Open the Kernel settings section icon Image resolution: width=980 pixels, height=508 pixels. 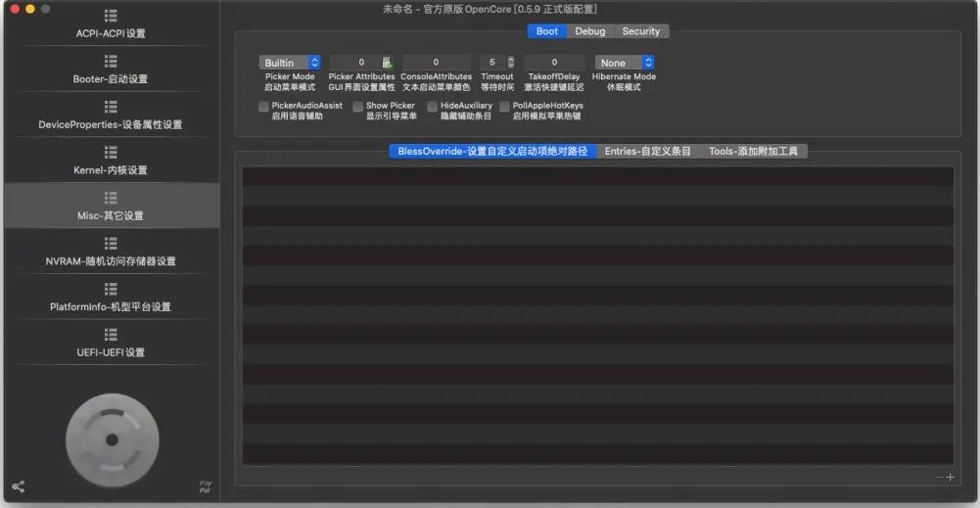point(111,153)
